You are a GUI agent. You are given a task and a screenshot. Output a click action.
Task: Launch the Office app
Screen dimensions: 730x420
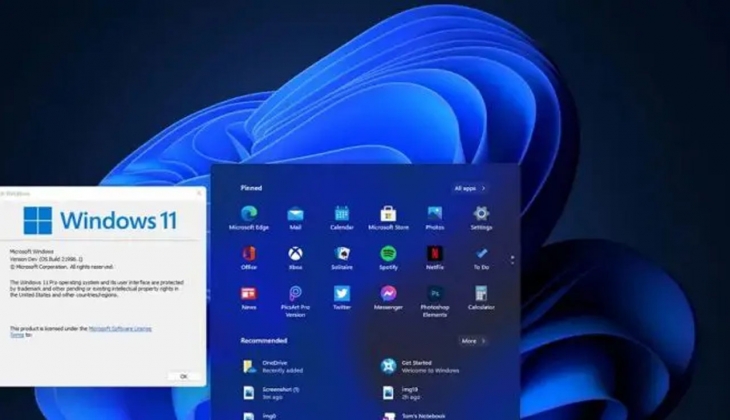[249, 258]
